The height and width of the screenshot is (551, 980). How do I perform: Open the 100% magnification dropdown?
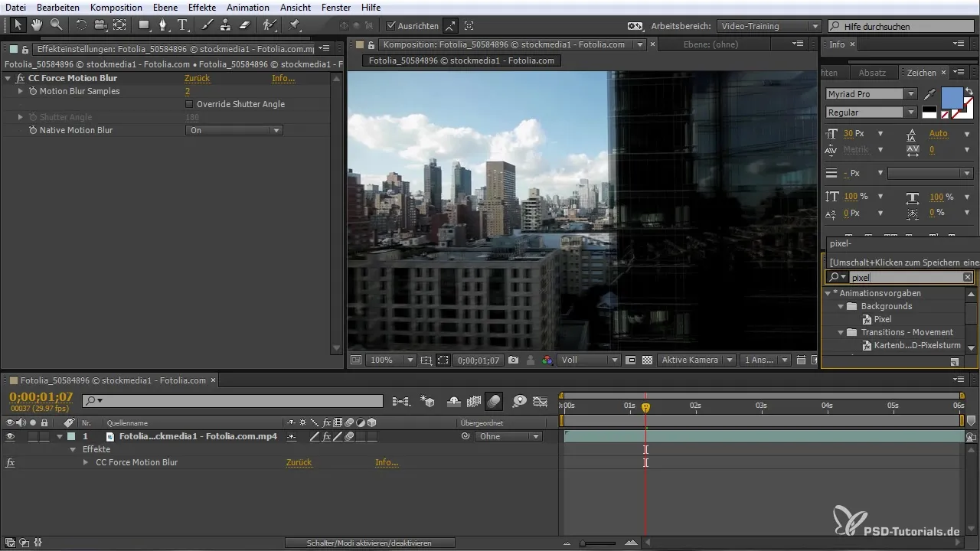pos(391,360)
